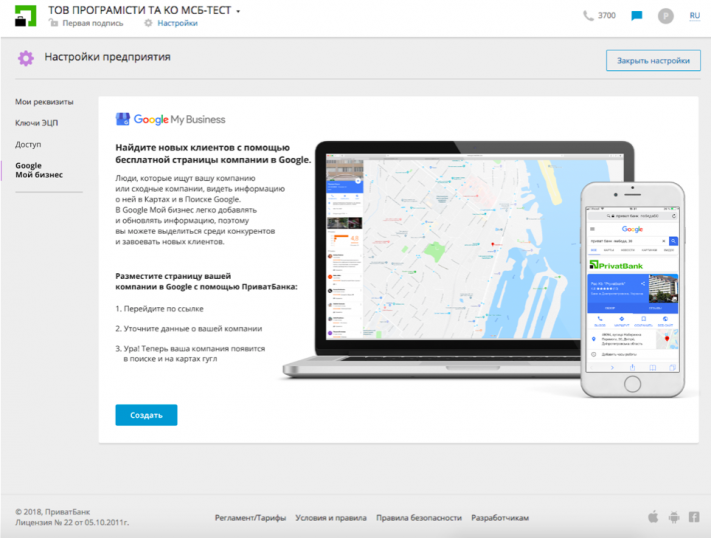Click the phone 3700 icon
The width and height of the screenshot is (711, 538).
tap(588, 16)
